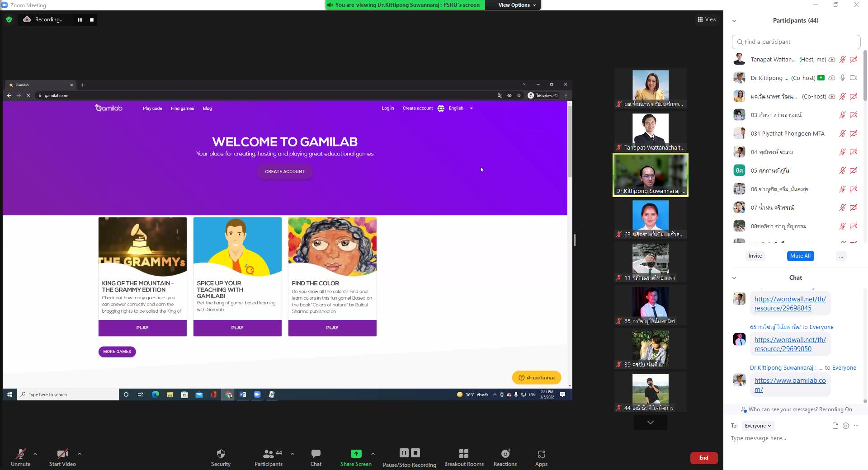Play King of the Mountain Grammy game
This screenshot has width=868, height=470.
pos(142,328)
